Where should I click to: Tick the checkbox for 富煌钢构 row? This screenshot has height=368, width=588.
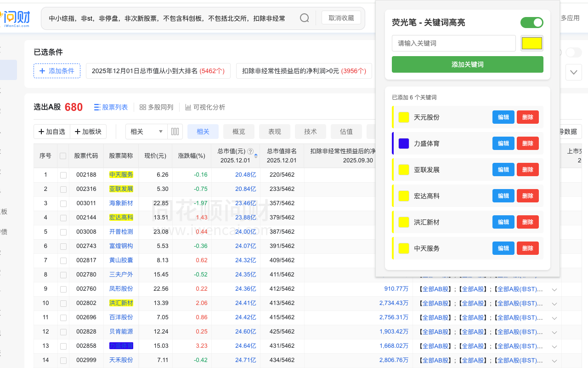(63, 246)
